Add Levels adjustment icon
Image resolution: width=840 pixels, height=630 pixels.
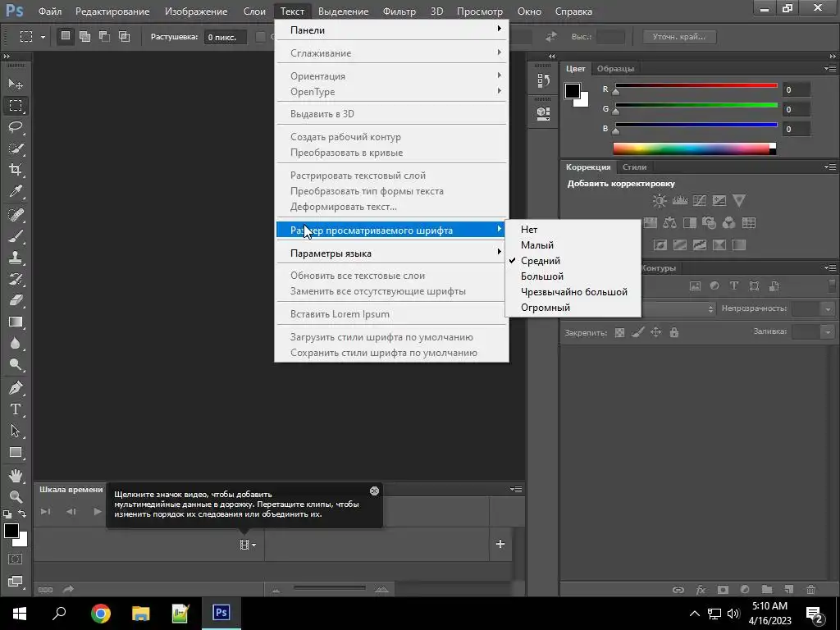[680, 201]
